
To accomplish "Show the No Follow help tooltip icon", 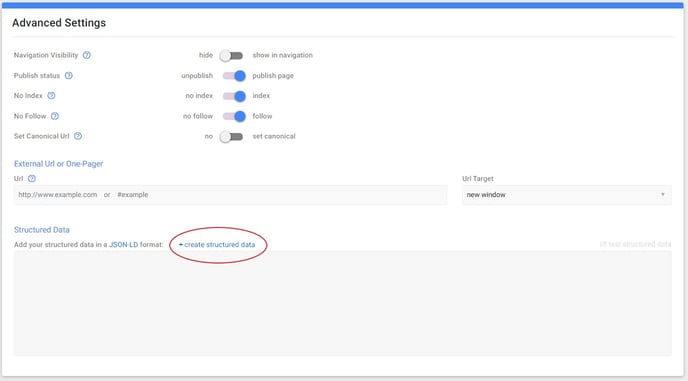I will pos(54,116).
